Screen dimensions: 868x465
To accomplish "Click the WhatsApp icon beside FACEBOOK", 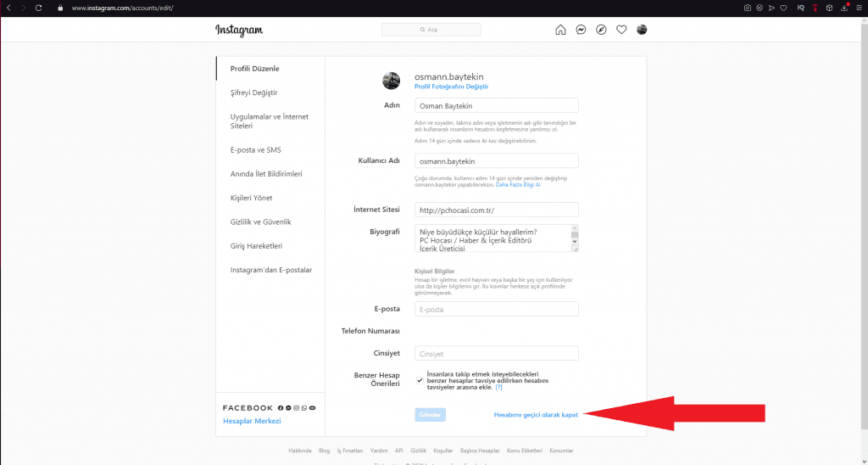I will (x=304, y=408).
